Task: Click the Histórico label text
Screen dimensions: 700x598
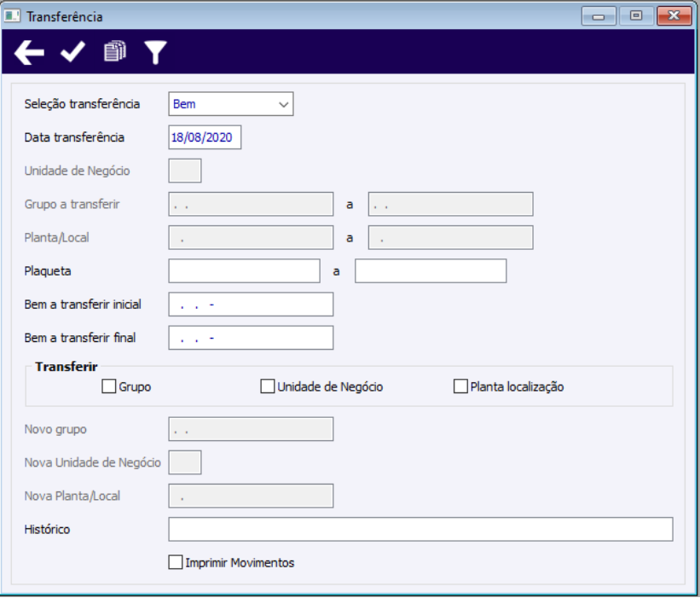Action: (x=47, y=530)
